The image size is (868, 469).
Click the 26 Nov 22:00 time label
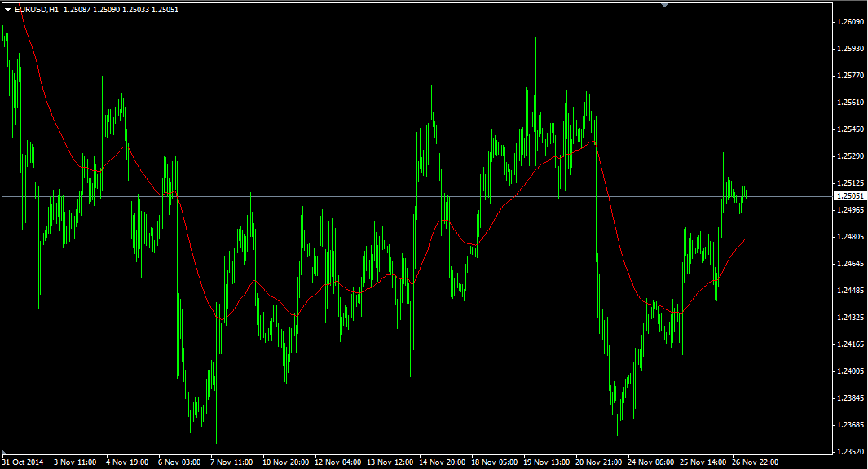(x=755, y=462)
